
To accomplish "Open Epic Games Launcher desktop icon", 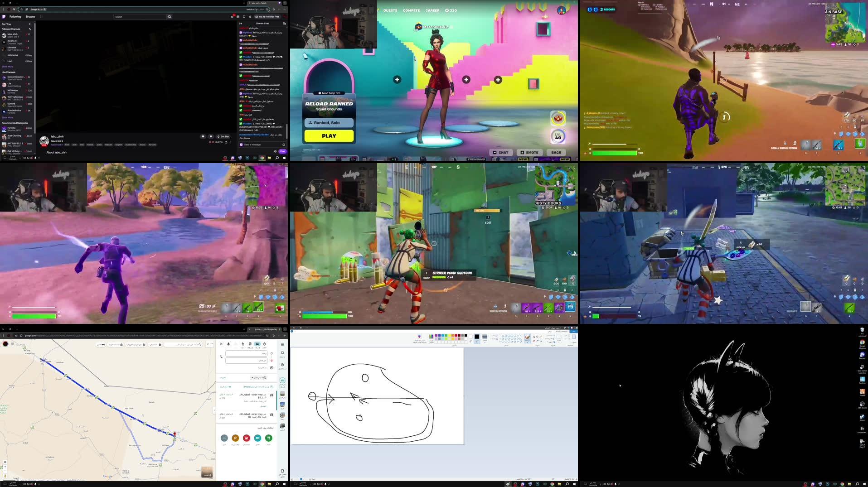I will point(862,368).
